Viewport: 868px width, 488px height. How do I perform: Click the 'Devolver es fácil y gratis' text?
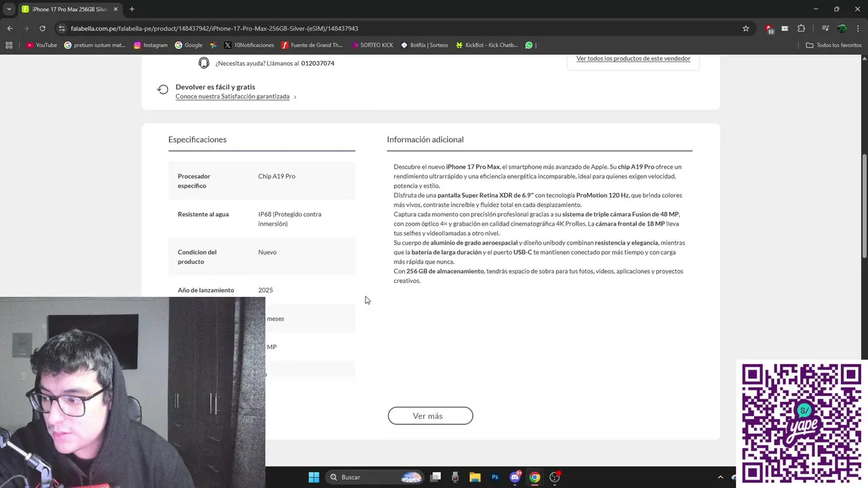coord(215,87)
